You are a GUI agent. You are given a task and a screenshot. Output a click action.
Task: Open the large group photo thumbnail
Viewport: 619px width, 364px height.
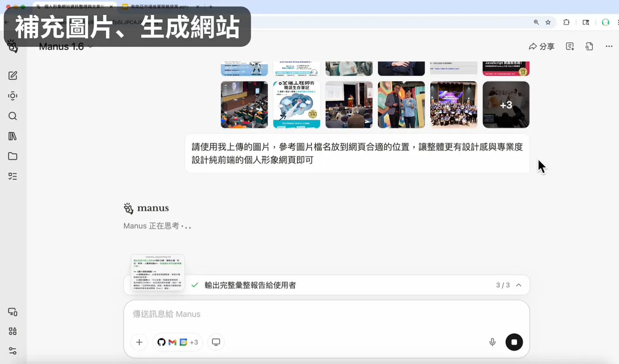[x=454, y=105]
